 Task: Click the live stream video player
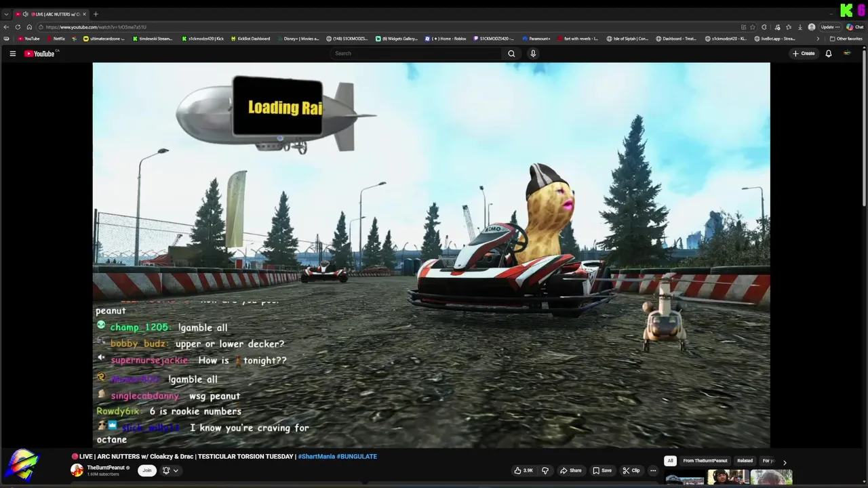click(431, 256)
